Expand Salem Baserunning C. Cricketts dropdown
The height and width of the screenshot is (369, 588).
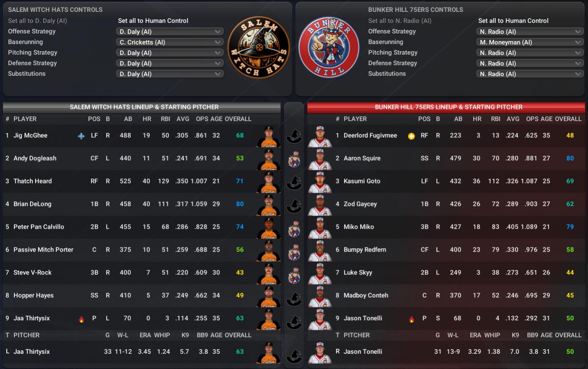tap(170, 42)
